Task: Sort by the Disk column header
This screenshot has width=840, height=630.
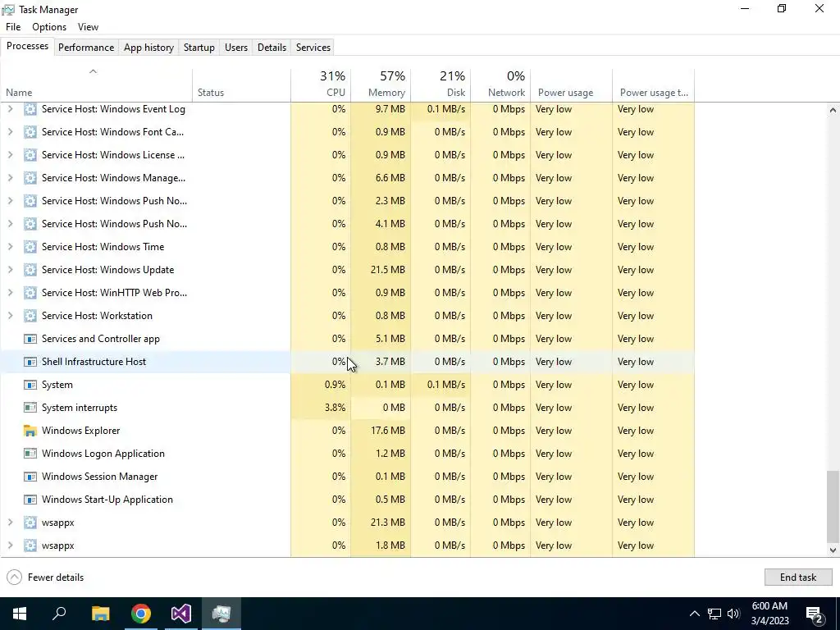Action: 441,84
